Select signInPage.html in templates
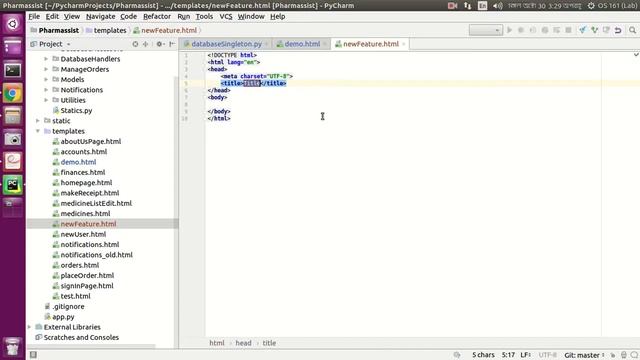 click(87, 286)
